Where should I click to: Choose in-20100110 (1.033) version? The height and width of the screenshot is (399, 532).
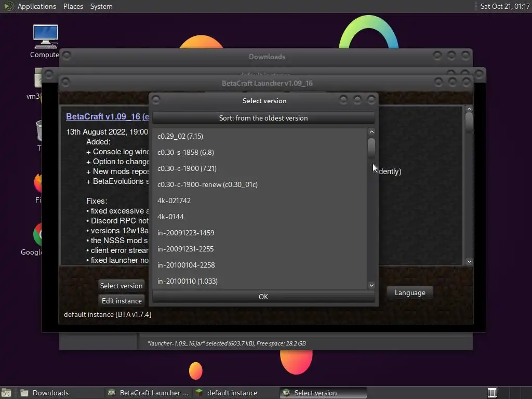[x=260, y=281]
